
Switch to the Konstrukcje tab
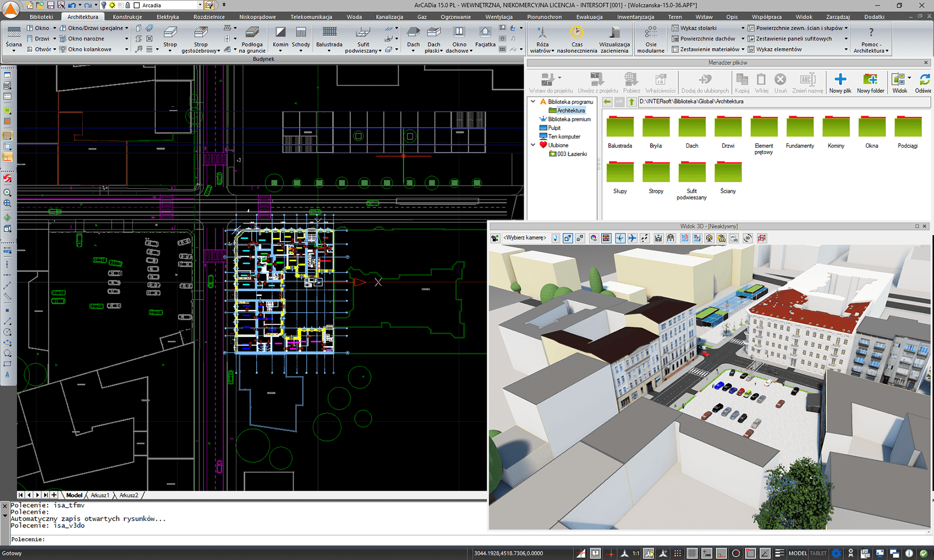127,17
